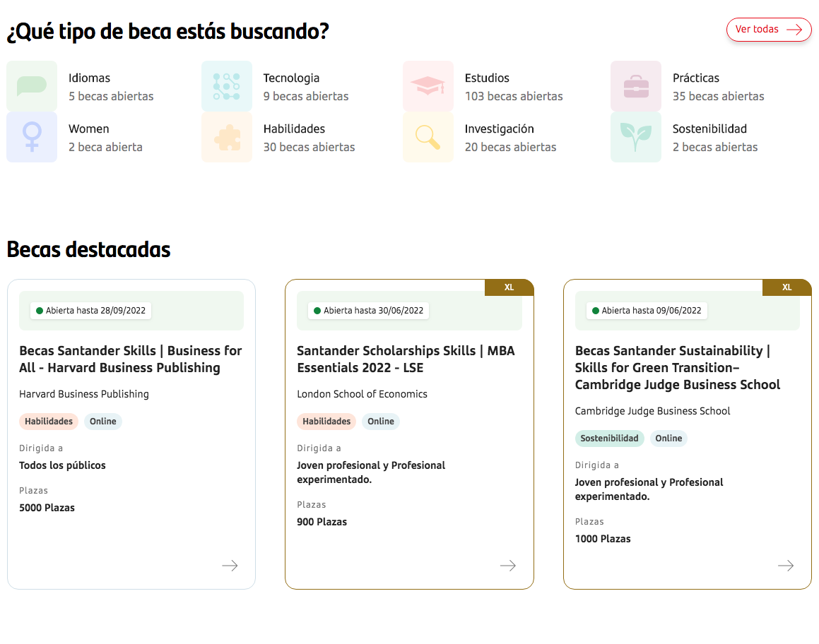Click arrow on MBA Essentials LSE card
This screenshot has height=644, width=819.
tap(507, 566)
